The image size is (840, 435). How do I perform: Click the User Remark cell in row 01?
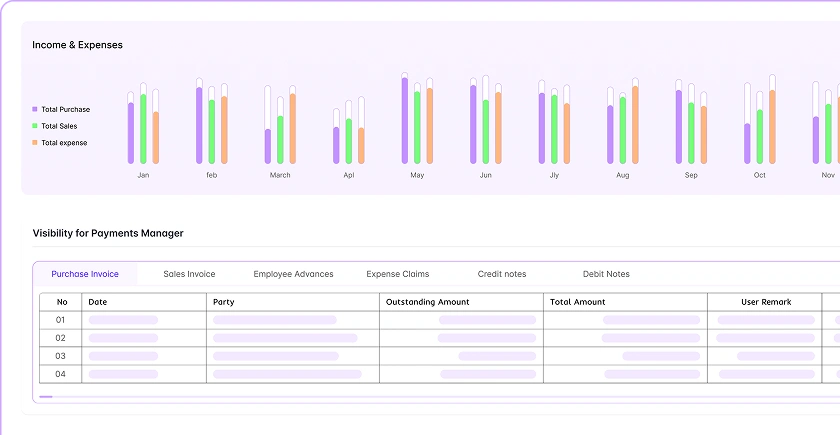[764, 320]
